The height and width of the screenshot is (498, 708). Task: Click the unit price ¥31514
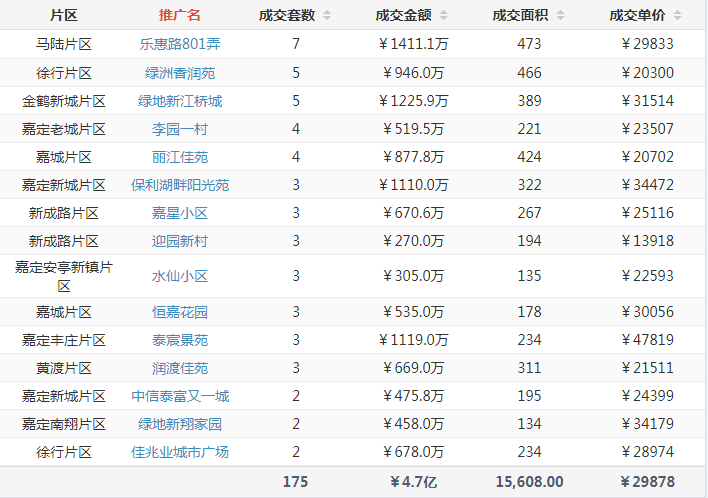click(x=647, y=101)
